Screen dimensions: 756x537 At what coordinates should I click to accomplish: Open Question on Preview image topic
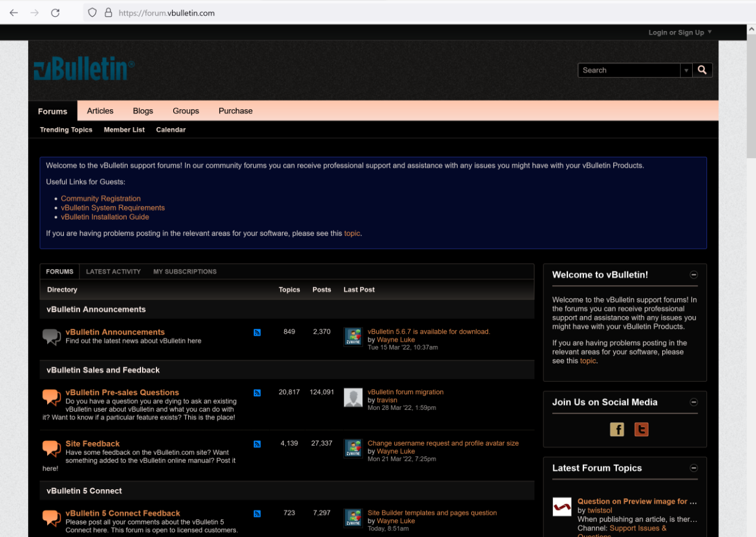click(637, 502)
